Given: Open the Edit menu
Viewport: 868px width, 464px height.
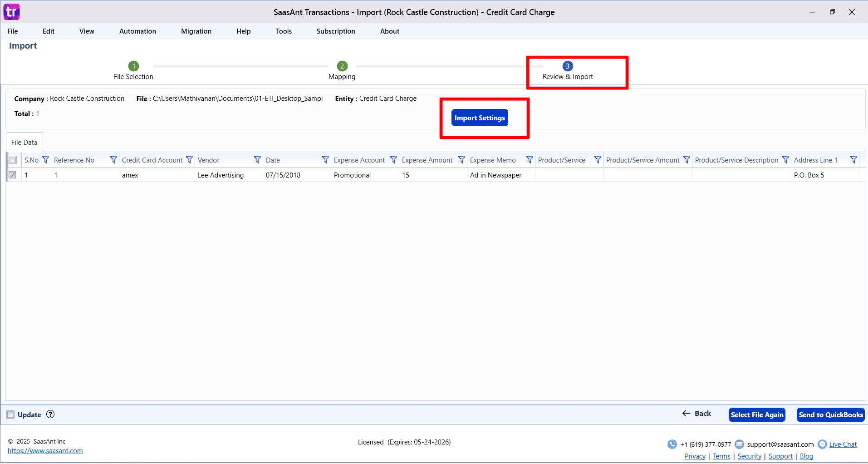Looking at the screenshot, I should pyautogui.click(x=49, y=31).
